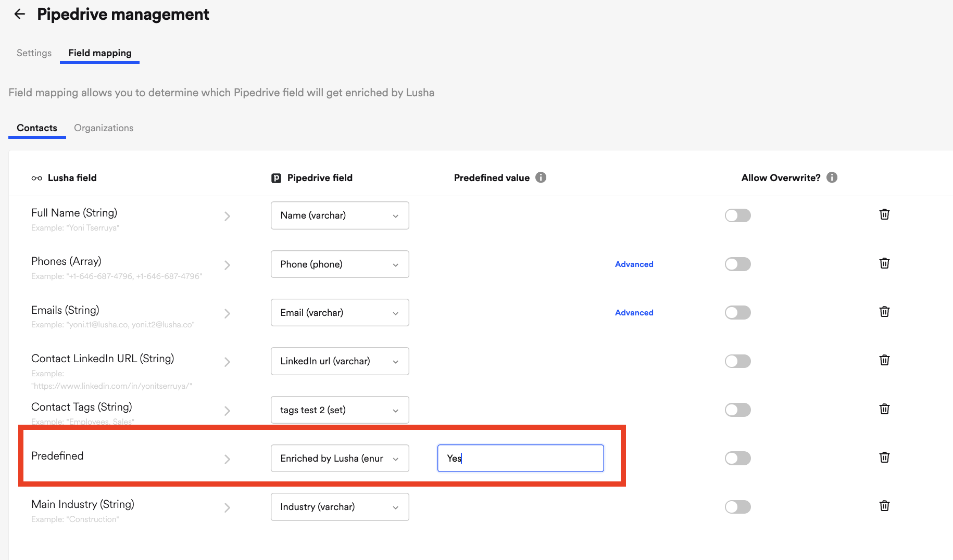Open the Organizations tab
The height and width of the screenshot is (560, 953).
tap(104, 128)
